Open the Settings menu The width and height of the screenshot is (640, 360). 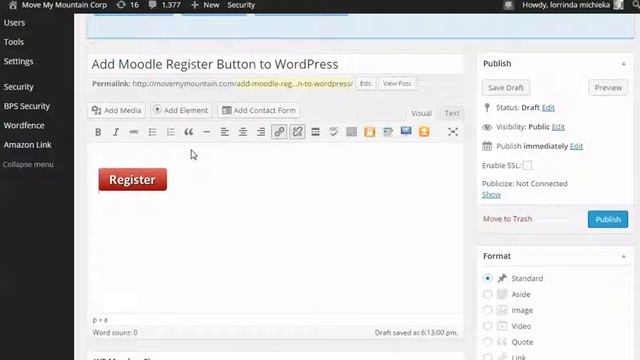tap(18, 61)
